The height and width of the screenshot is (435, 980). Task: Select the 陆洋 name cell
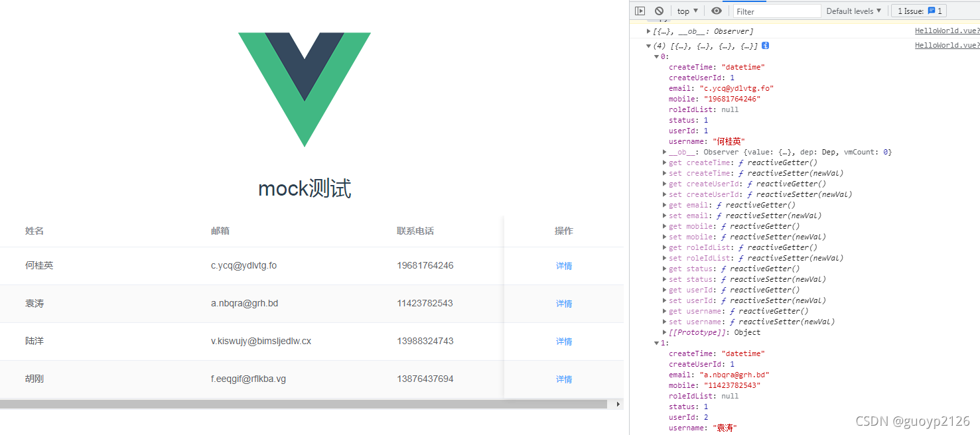pos(35,341)
